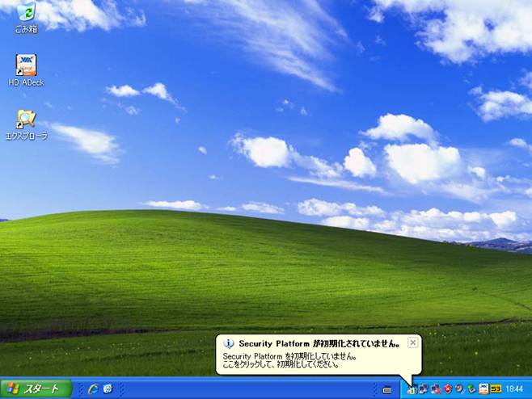Viewport: 532px width, 399px height.
Task: Open the スタート (Start) menu
Action: 36,388
